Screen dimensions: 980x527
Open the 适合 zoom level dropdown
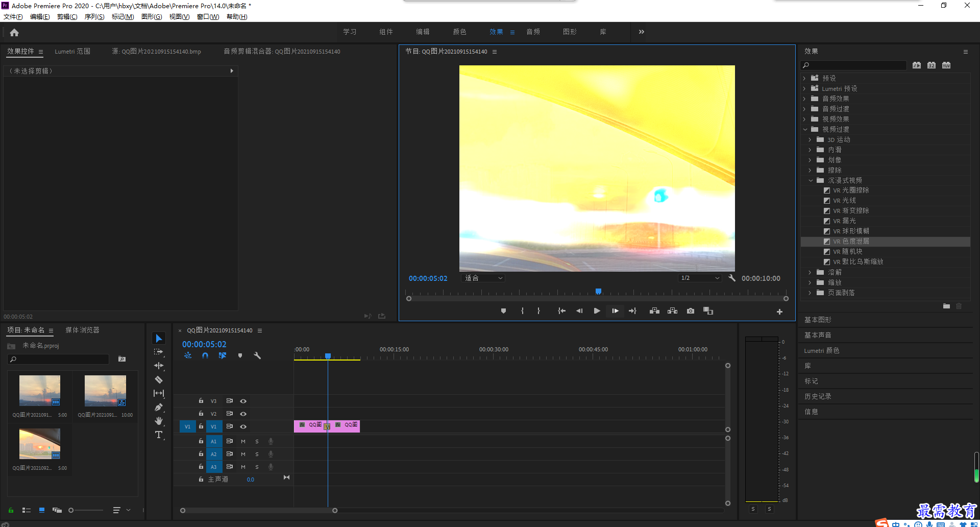(483, 278)
